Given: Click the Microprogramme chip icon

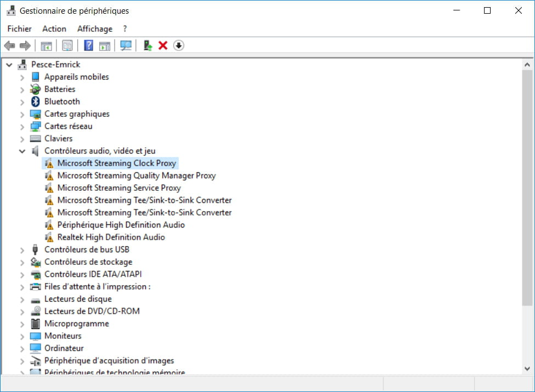Looking at the screenshot, I should [x=36, y=323].
